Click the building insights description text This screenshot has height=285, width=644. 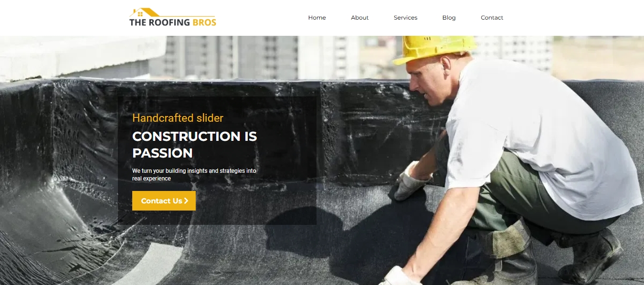(x=194, y=174)
